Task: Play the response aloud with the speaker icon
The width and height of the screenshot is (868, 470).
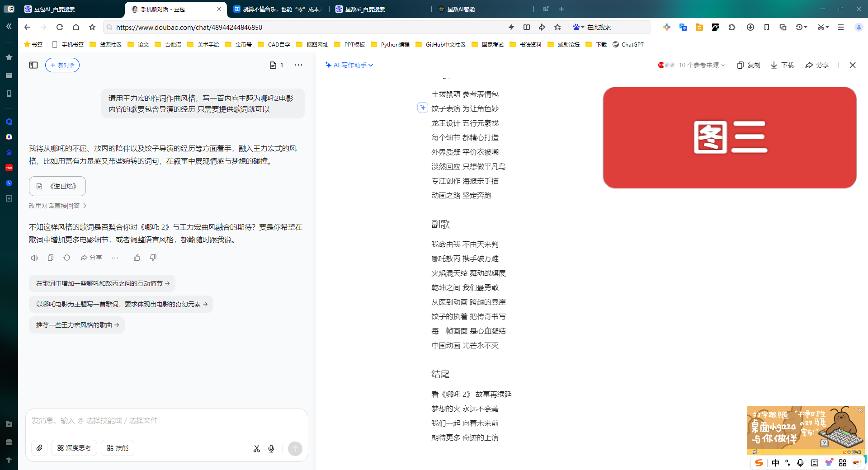Action: click(34, 258)
